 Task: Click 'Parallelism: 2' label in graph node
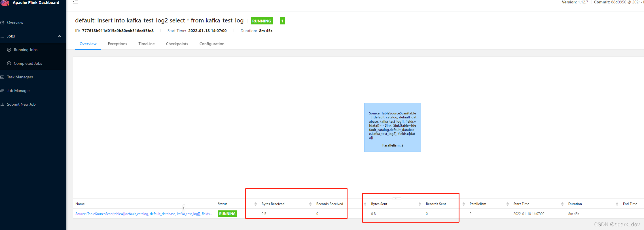pyautogui.click(x=393, y=145)
